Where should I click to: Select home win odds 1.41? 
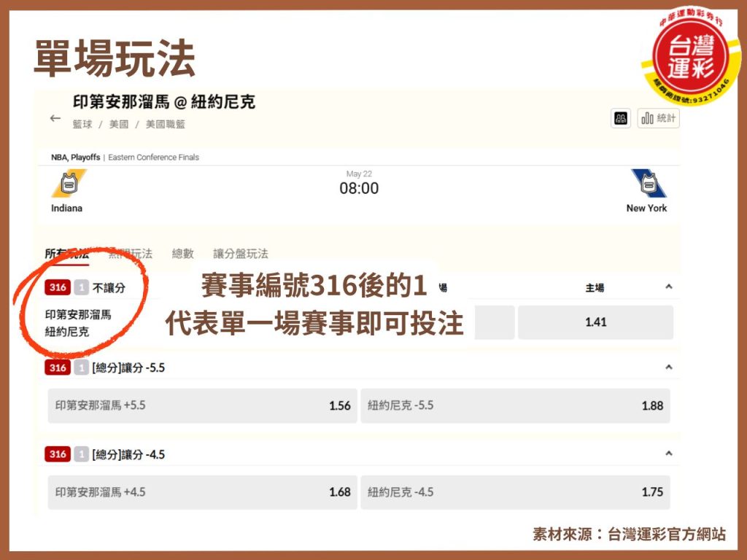[595, 322]
